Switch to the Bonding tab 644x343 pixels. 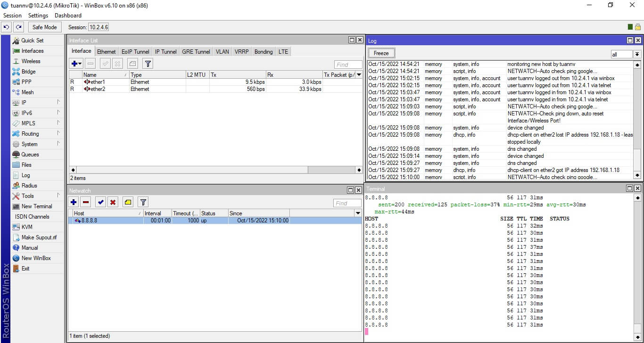[264, 52]
